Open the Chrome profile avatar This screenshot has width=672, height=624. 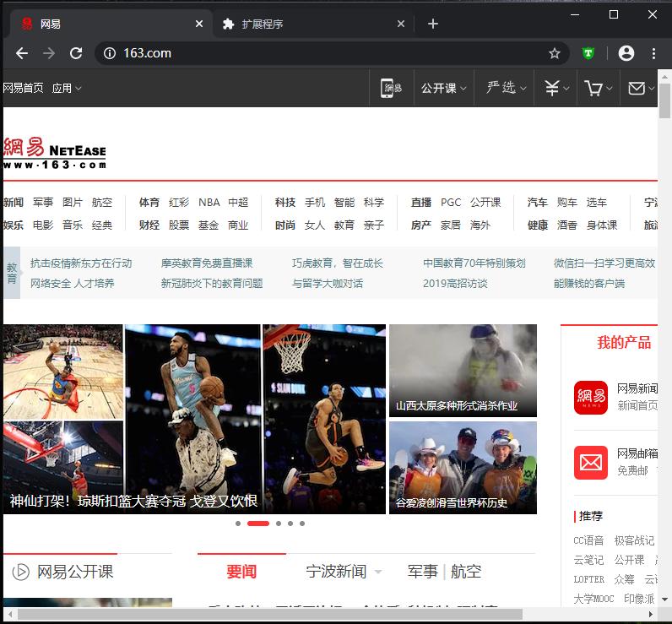coord(626,53)
